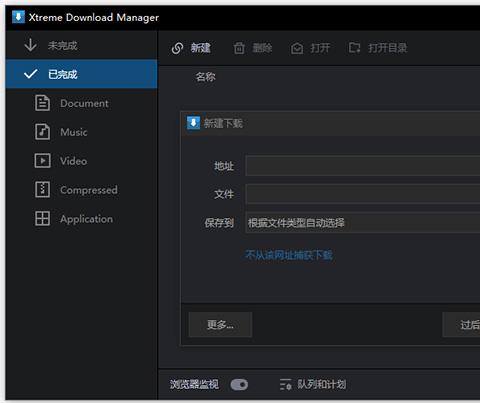Click the folder icon for 打开目录

[x=354, y=48]
